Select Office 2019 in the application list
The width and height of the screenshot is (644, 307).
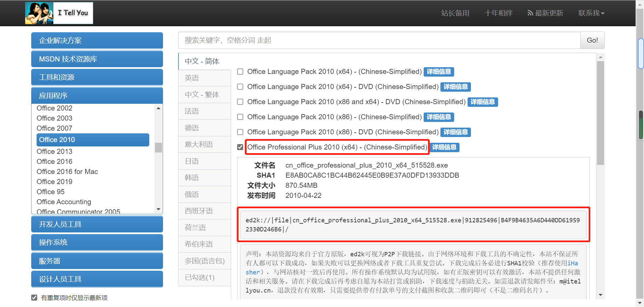[x=54, y=182]
